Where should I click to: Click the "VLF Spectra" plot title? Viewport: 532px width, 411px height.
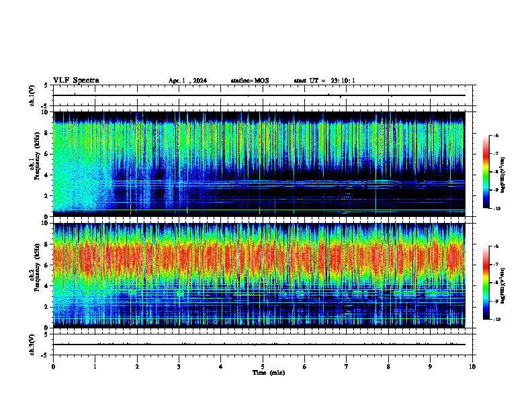pos(76,81)
